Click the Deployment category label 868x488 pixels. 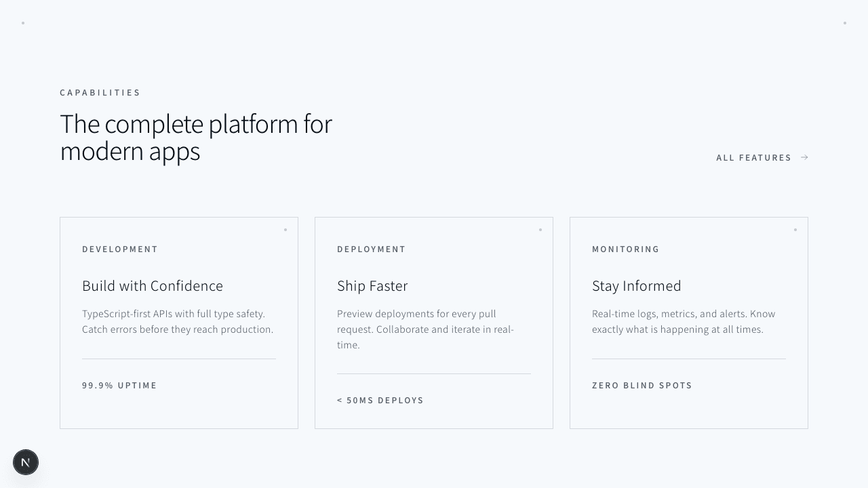click(372, 249)
